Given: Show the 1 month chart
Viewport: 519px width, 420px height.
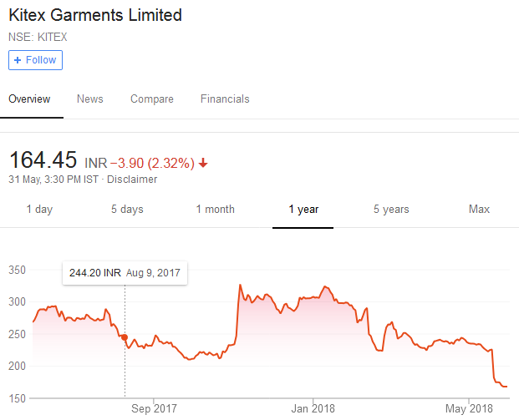Looking at the screenshot, I should click(216, 210).
